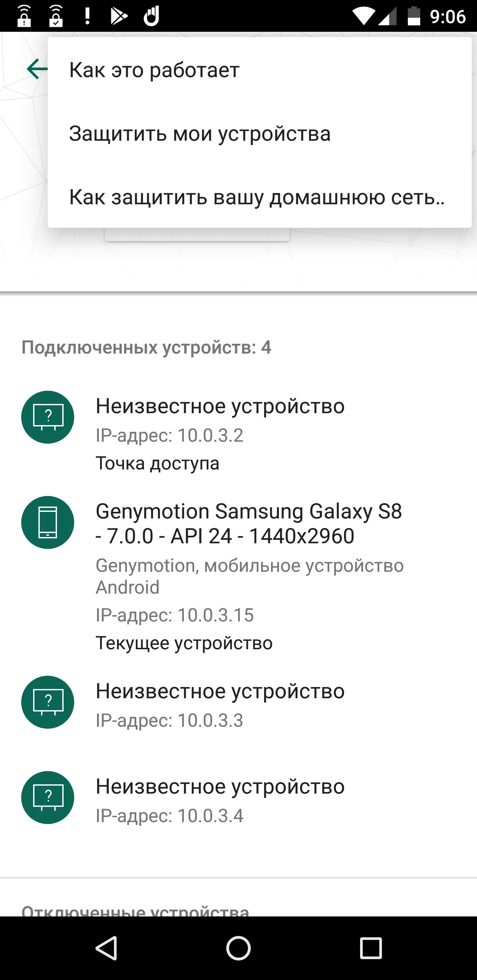Tap the Play Store notification icon
The image size is (477, 980).
(x=118, y=16)
